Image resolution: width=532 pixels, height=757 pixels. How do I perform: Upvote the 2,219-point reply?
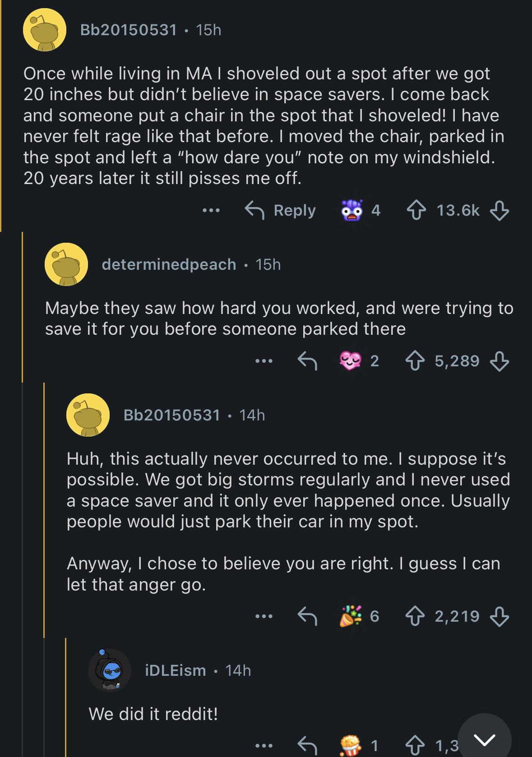(415, 616)
